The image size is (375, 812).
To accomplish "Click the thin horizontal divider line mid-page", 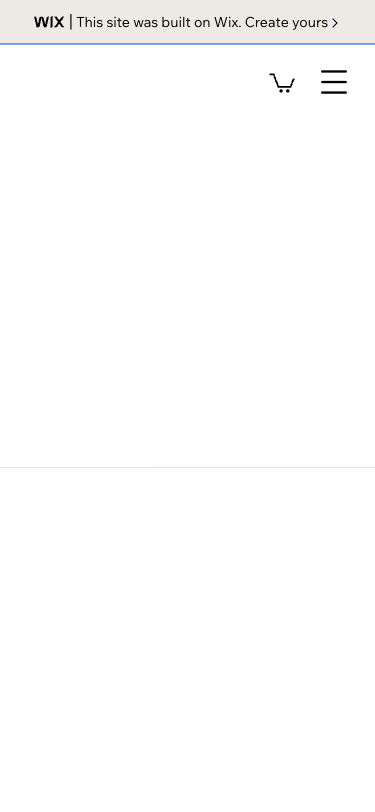I will pyautogui.click(x=188, y=467).
